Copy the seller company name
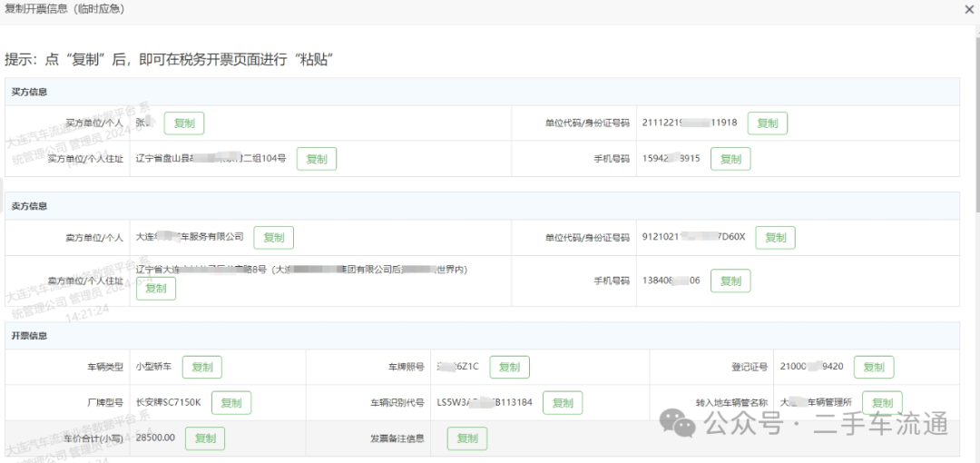This screenshot has height=463, width=980. point(273,238)
